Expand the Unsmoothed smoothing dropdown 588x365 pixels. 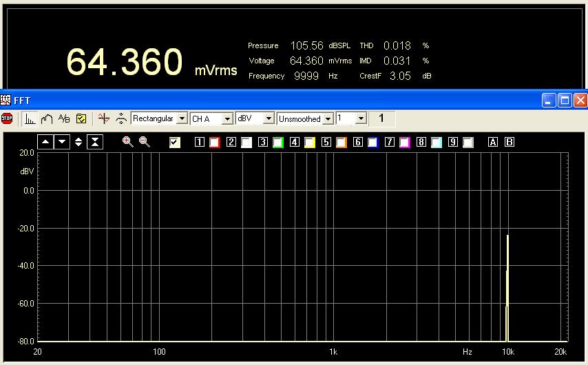tap(328, 118)
